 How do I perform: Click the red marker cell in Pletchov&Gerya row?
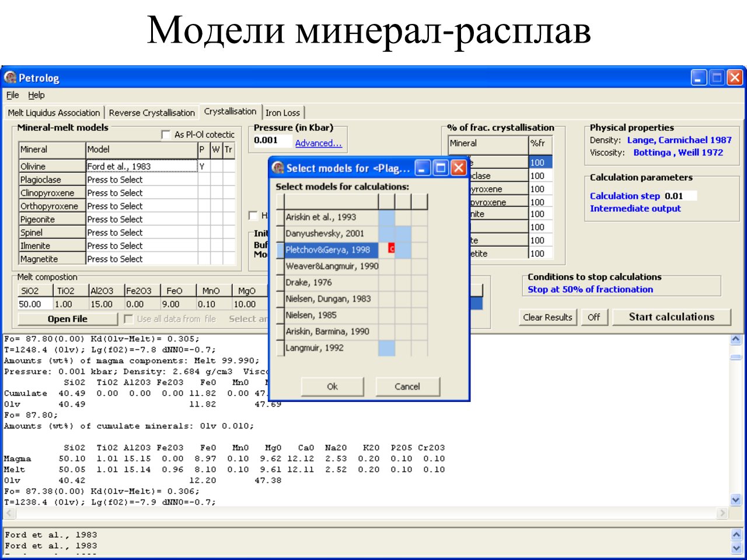pyautogui.click(x=392, y=249)
